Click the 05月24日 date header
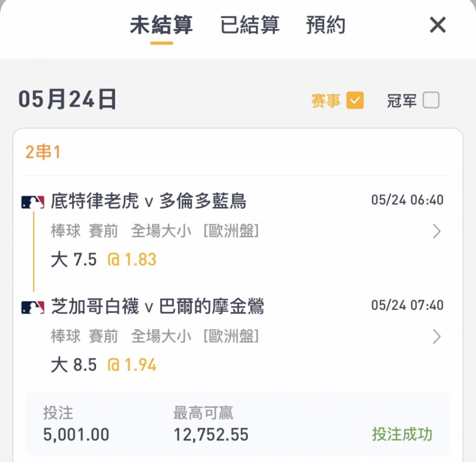Viewport: 476px width, 462px height. [67, 99]
